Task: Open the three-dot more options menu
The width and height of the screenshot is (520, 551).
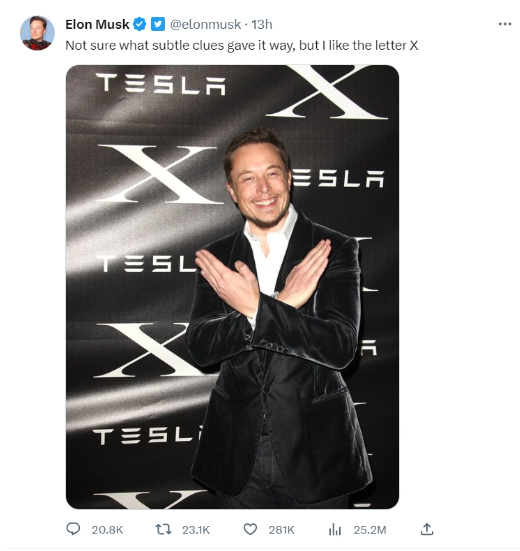Action: pyautogui.click(x=505, y=24)
